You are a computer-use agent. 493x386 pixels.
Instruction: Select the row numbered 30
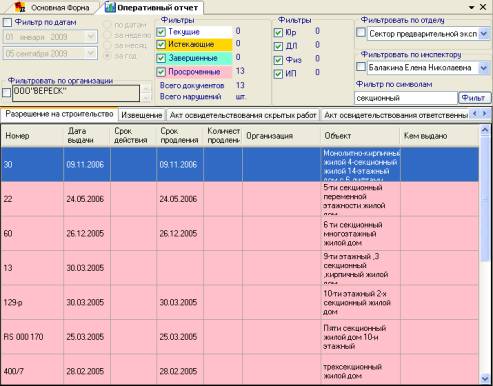click(x=240, y=164)
